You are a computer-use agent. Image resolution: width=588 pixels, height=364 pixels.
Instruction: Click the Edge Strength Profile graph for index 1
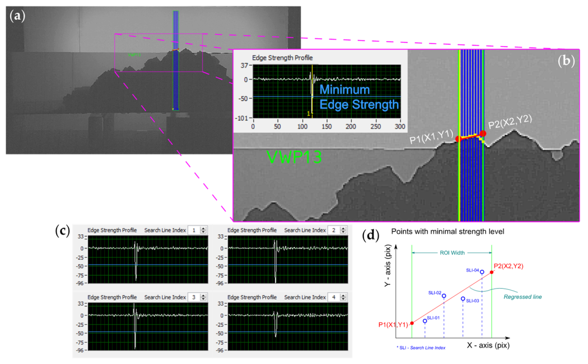148,260
